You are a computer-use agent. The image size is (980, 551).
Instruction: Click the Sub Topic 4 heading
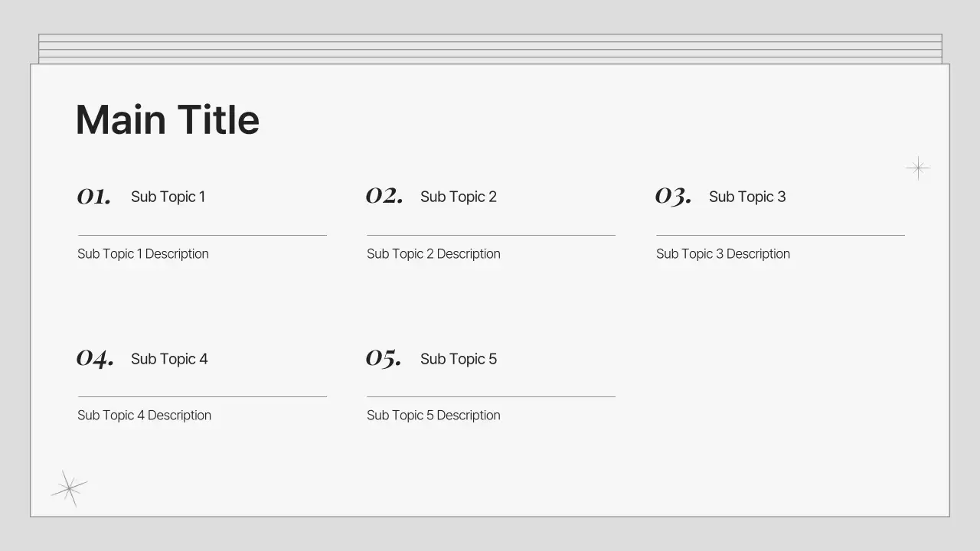168,359
